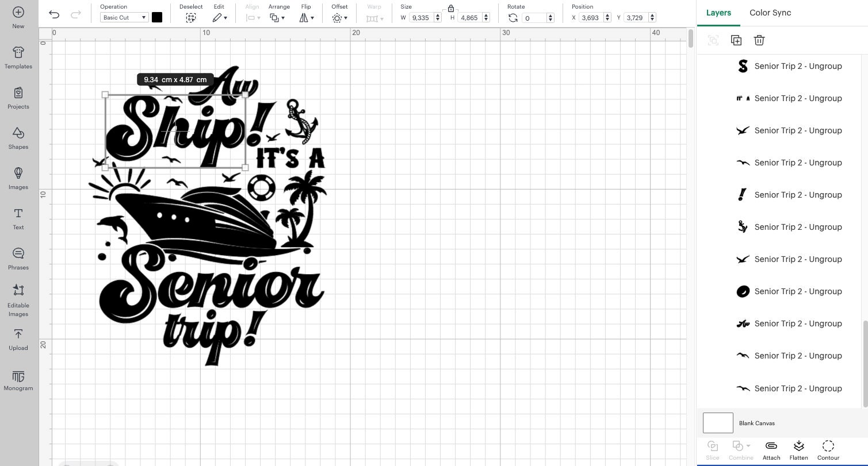This screenshot has width=868, height=466.
Task: Duplicate the selected layer
Action: 736,40
